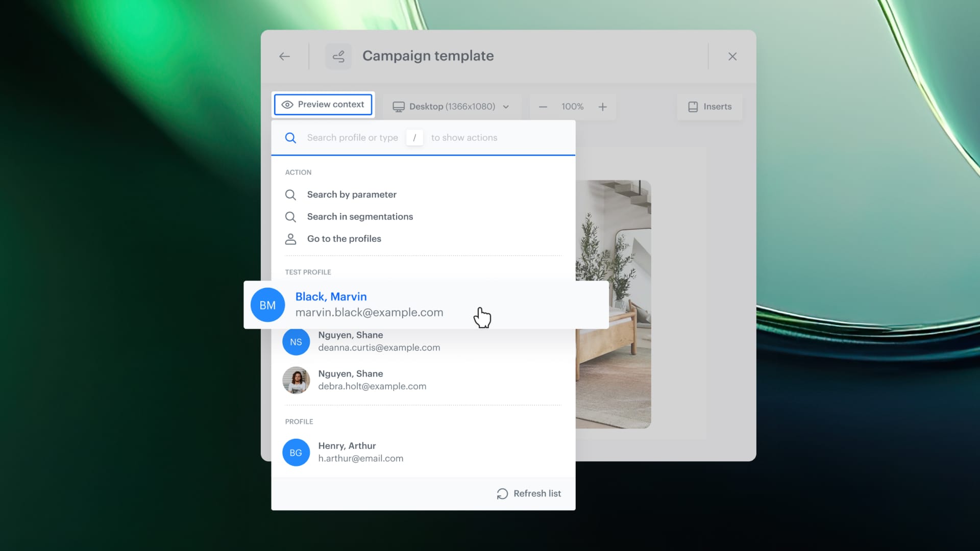Viewport: 980px width, 551px height.
Task: Select the Search by parameter action
Action: click(351, 194)
